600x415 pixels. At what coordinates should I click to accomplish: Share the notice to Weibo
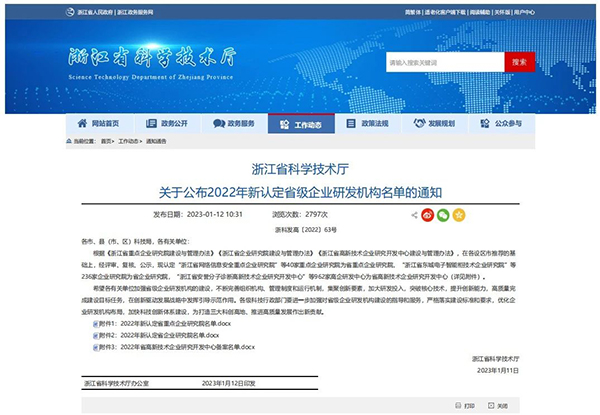[429, 215]
